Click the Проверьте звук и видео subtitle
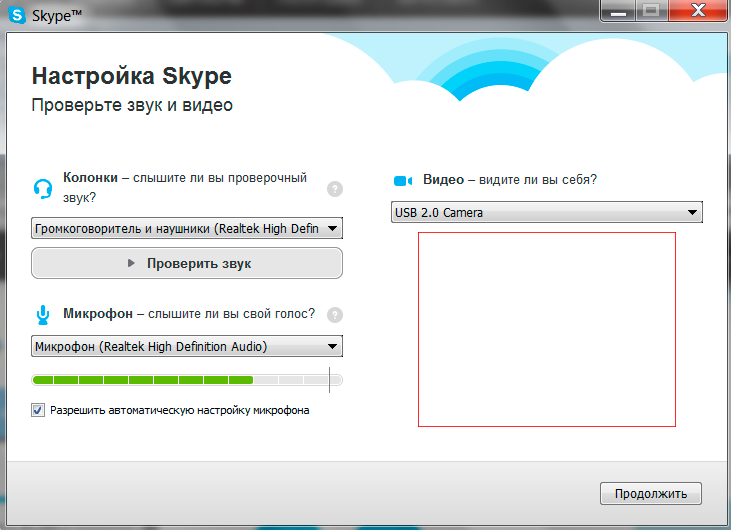Screen dimensions: 731x530 click(132, 105)
